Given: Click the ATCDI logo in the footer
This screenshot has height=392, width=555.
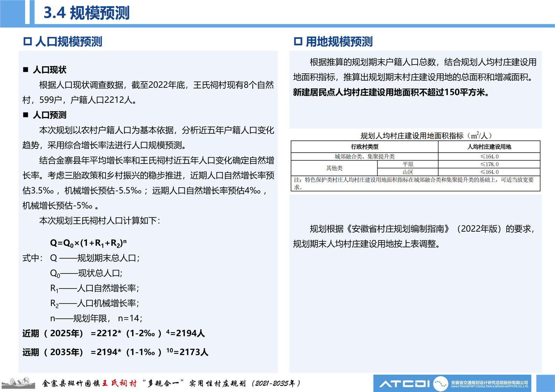Looking at the screenshot, I should (405, 384).
